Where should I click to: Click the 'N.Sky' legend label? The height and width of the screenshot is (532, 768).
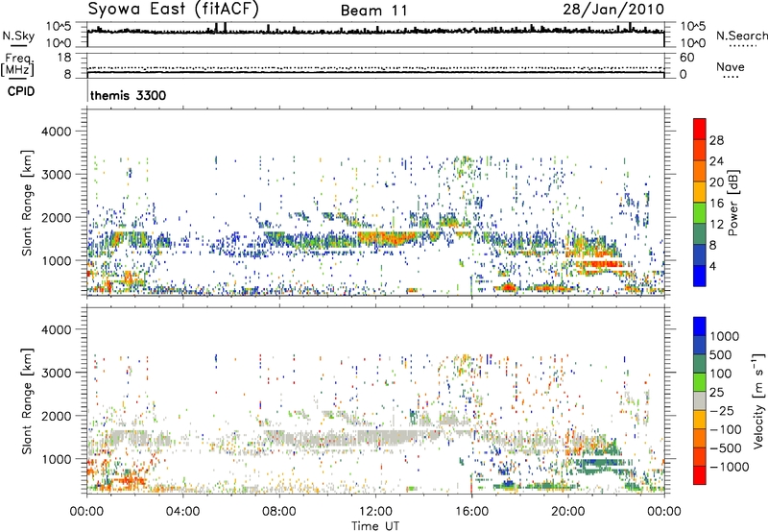(x=18, y=36)
